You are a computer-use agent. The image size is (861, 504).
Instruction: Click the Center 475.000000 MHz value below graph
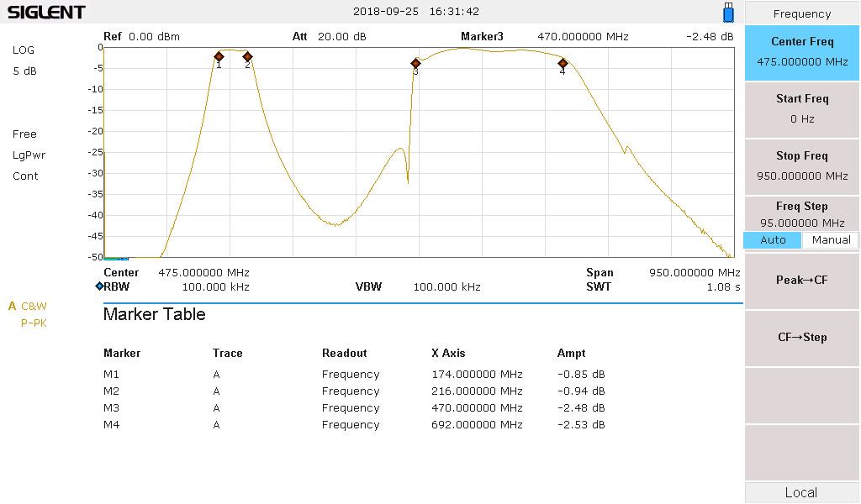pos(203,272)
